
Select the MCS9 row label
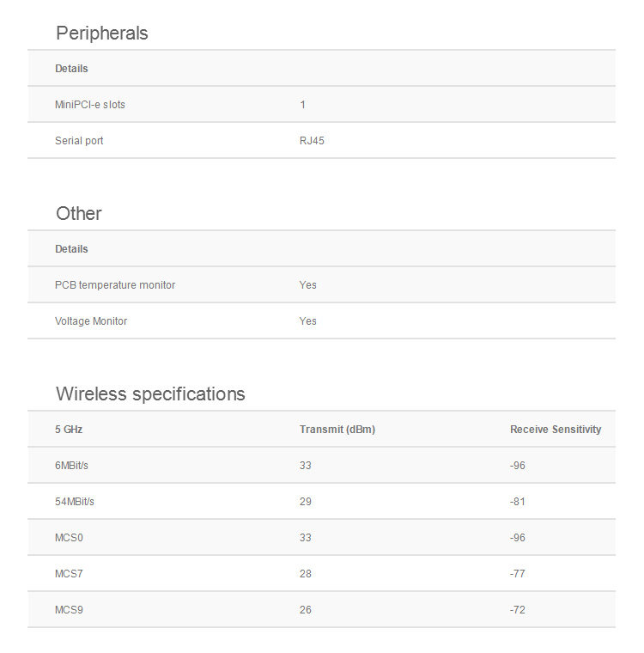tap(69, 610)
